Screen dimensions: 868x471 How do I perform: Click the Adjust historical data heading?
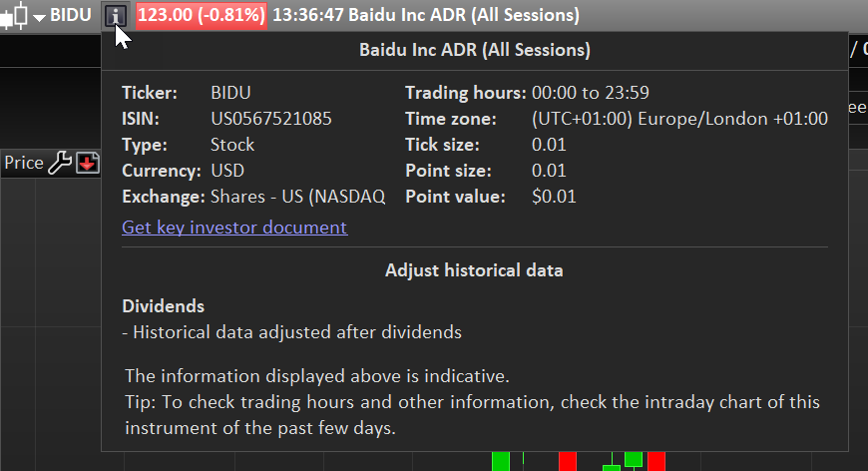point(474,270)
